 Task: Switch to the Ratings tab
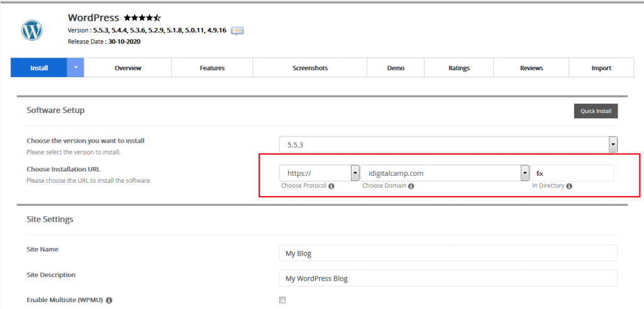[459, 68]
